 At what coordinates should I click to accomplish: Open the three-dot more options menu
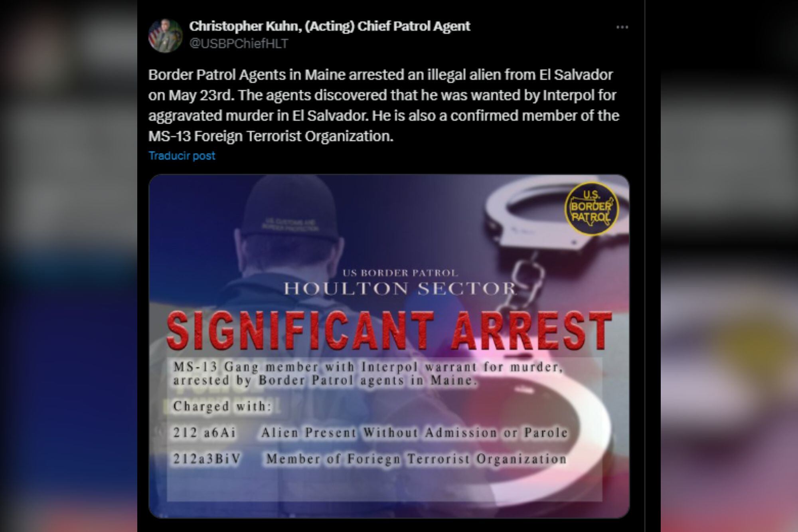[622, 27]
